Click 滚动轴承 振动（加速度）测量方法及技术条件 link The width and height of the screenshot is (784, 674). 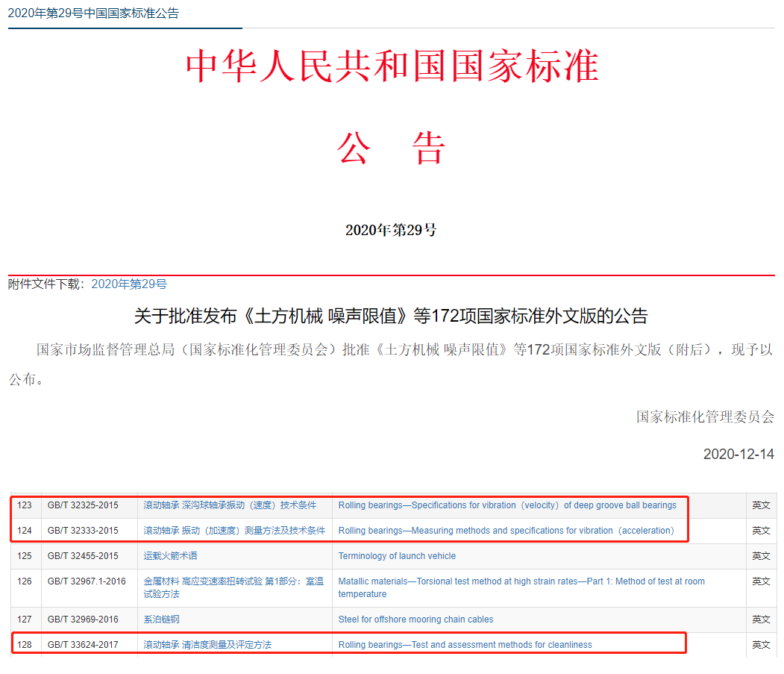coord(234,531)
